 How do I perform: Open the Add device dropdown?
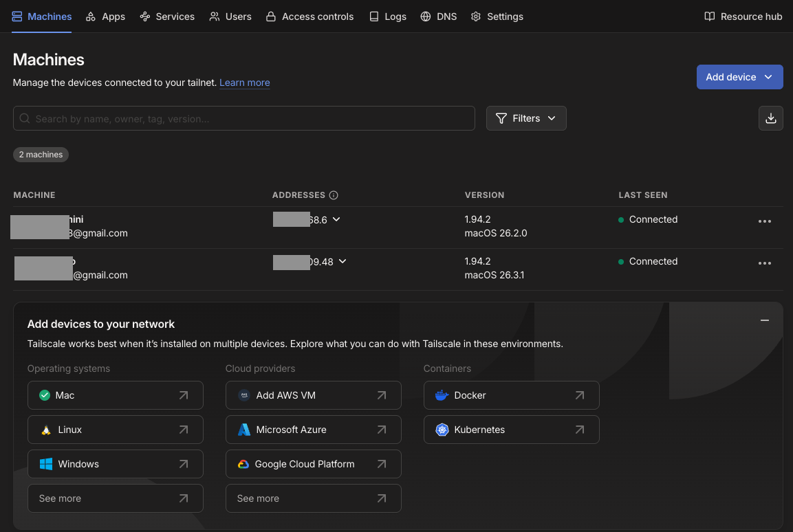[x=739, y=77]
